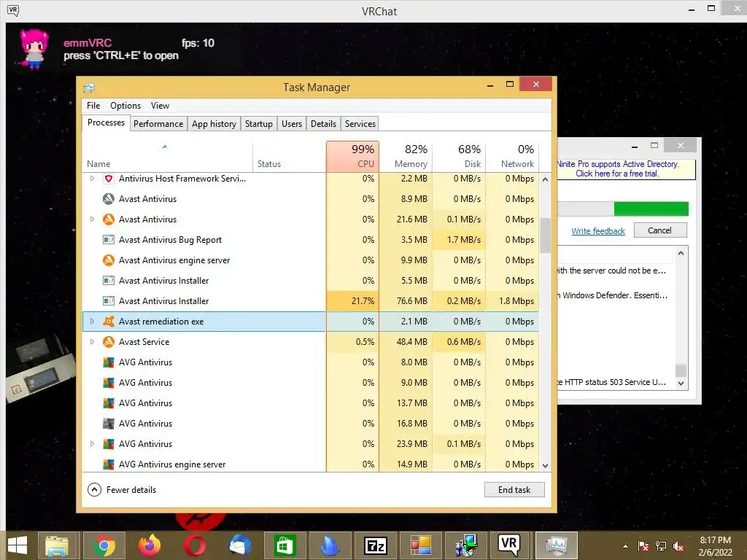Screen dimensions: 747x560
Task: Click the taskbar clock showing 8:17 PM
Action: 716,546
